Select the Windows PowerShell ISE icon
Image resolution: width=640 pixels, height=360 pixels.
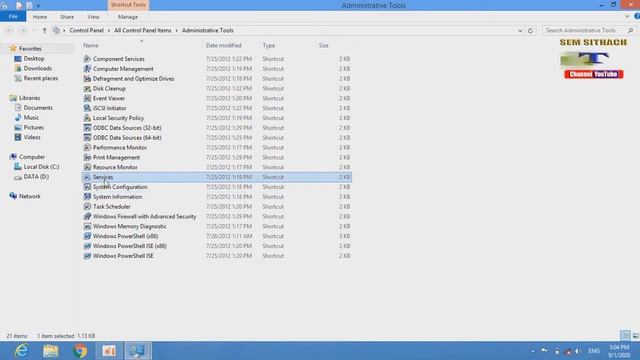[87, 256]
